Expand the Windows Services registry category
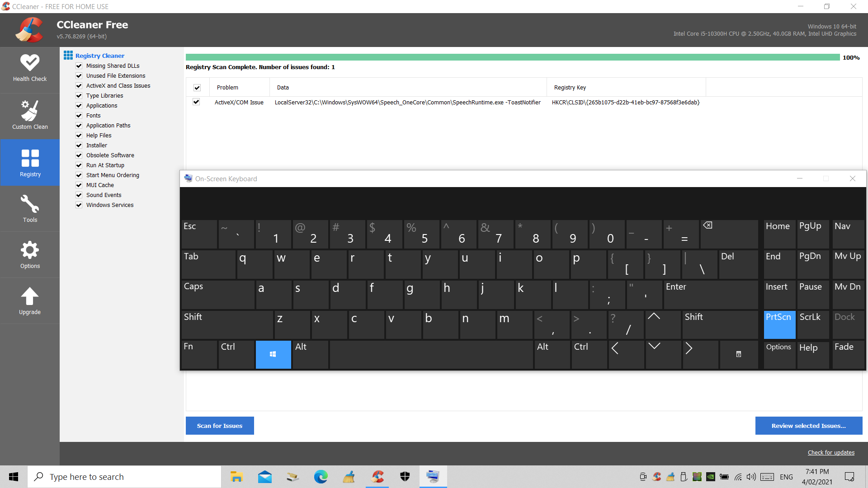The width and height of the screenshot is (868, 488). 110,205
